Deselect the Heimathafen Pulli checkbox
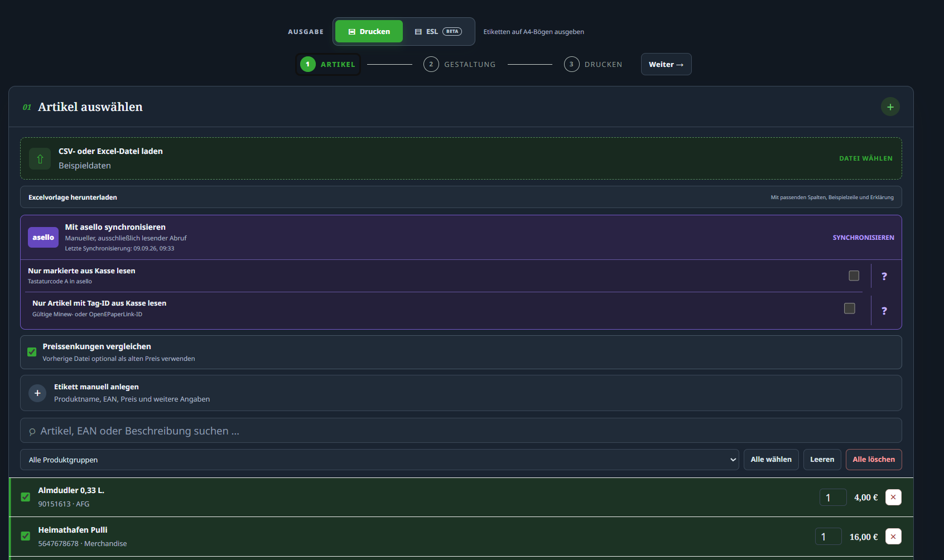Screen dimensions: 944x560 (x=25, y=536)
